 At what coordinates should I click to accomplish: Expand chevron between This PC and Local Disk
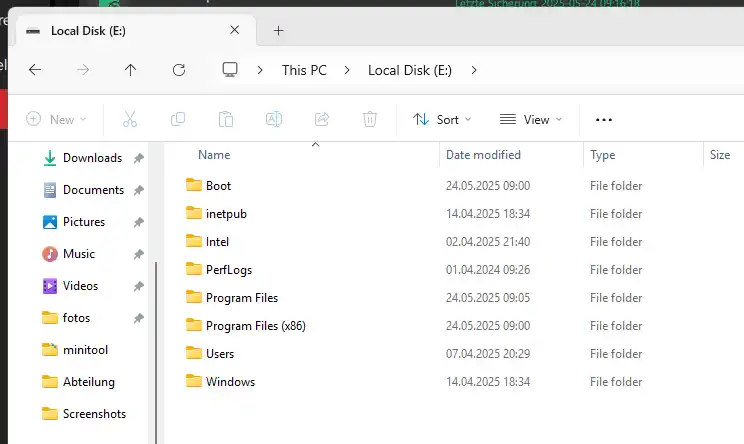(347, 70)
